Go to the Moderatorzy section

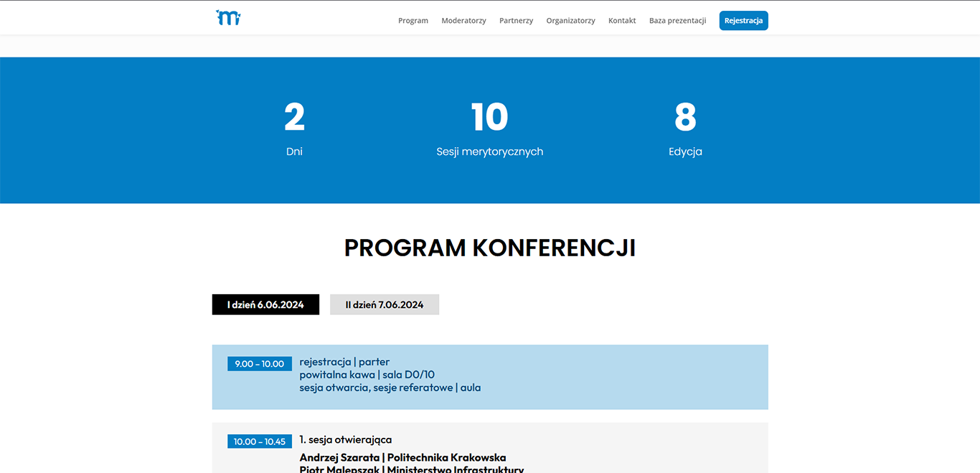click(x=463, y=21)
